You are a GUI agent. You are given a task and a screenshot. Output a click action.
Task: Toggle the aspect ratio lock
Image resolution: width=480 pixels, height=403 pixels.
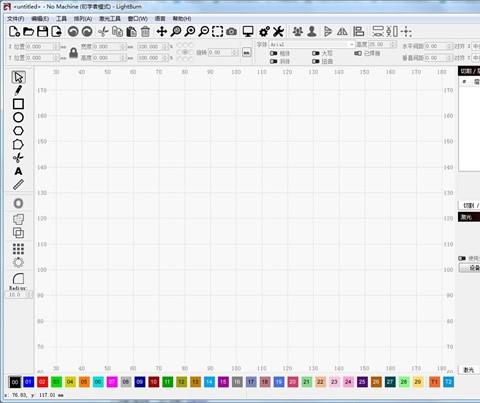click(73, 53)
